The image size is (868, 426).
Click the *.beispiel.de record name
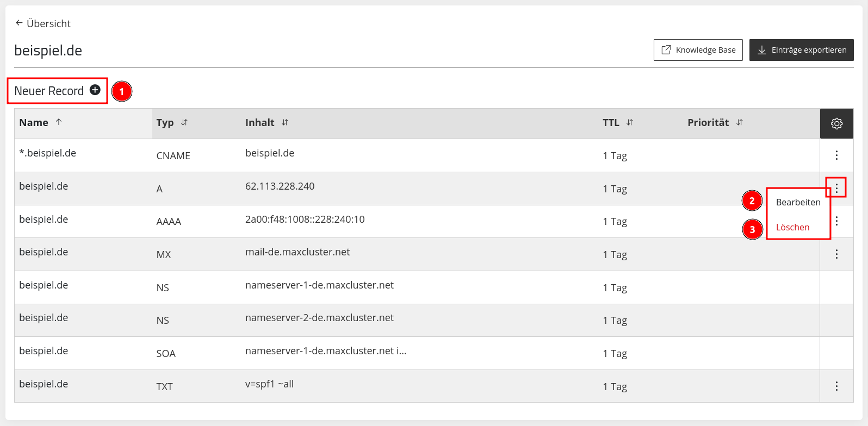pos(47,153)
